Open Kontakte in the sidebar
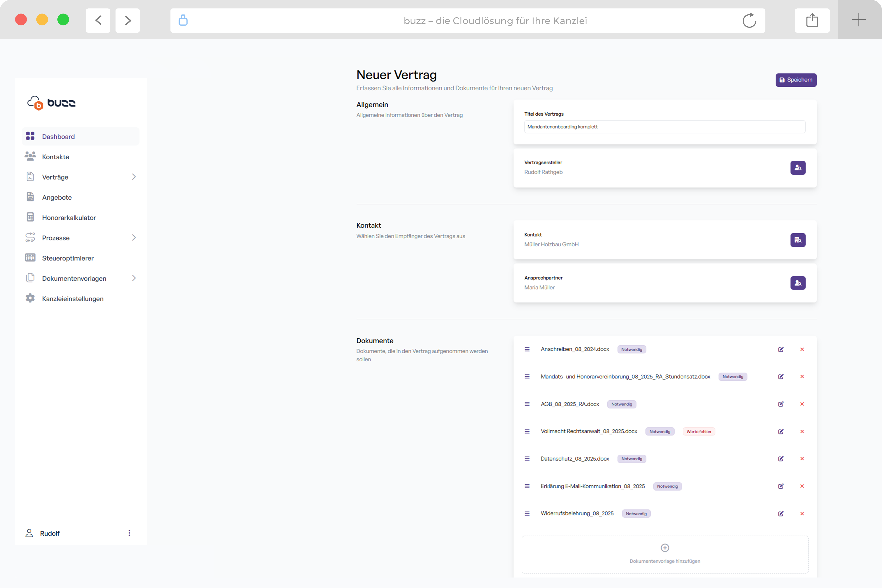The height and width of the screenshot is (588, 882). click(x=56, y=157)
